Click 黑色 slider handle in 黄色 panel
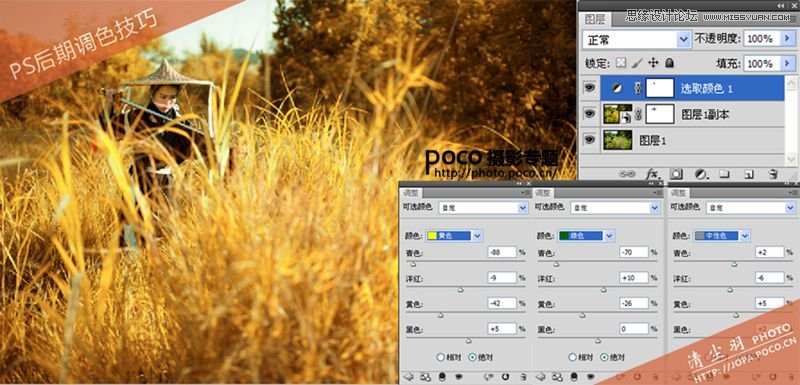 pyautogui.click(x=469, y=341)
